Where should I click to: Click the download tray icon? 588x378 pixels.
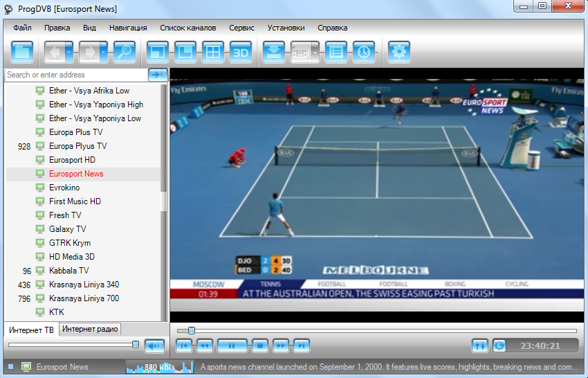tap(274, 52)
